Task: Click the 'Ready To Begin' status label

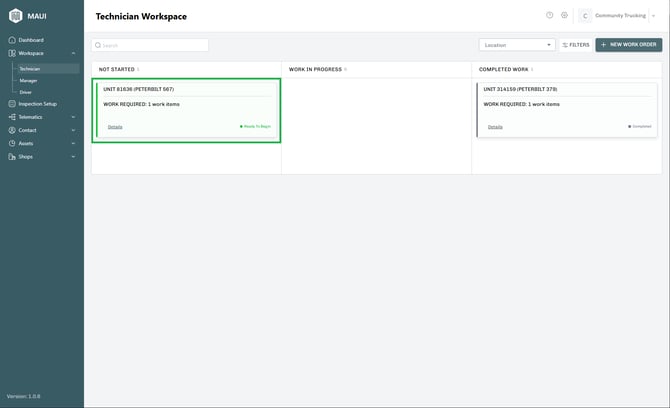Action: tap(257, 126)
